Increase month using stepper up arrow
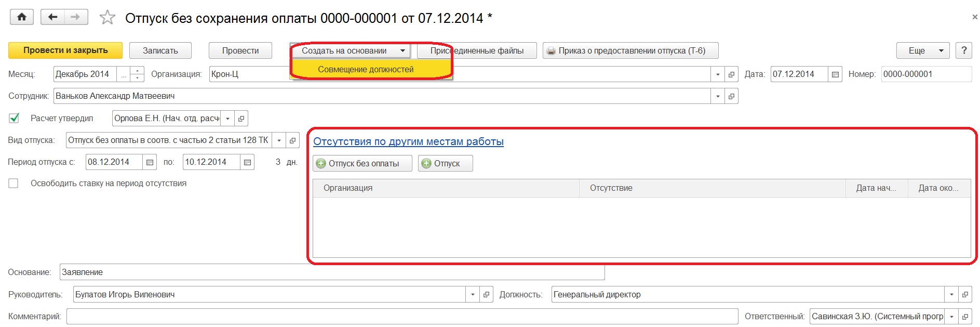The height and width of the screenshot is (327, 980). pos(137,70)
